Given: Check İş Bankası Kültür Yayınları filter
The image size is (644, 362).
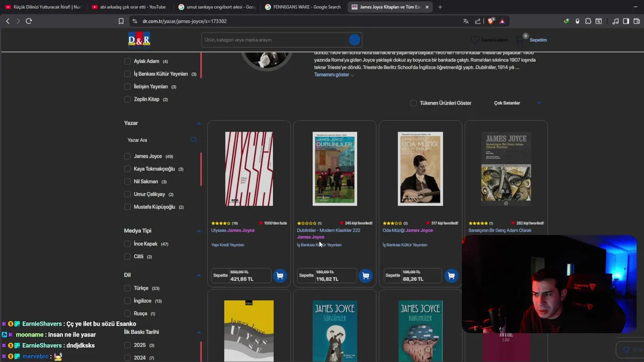Looking at the screenshot, I should (127, 74).
